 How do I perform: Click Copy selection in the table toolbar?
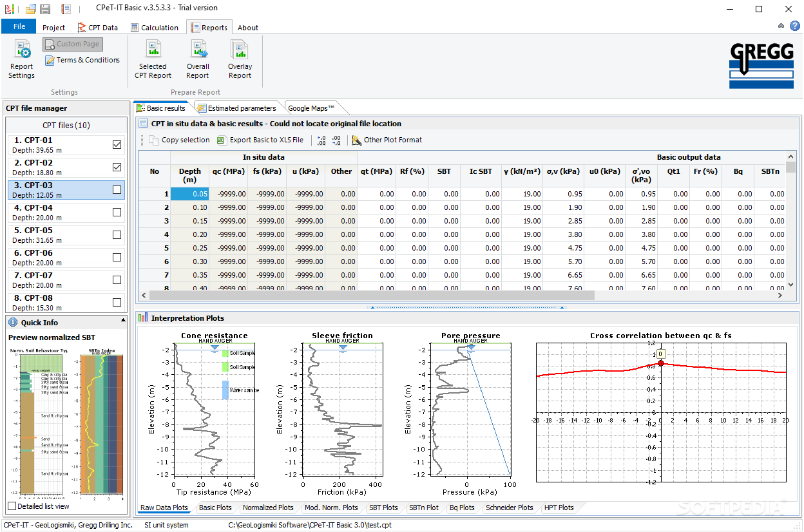tap(179, 140)
